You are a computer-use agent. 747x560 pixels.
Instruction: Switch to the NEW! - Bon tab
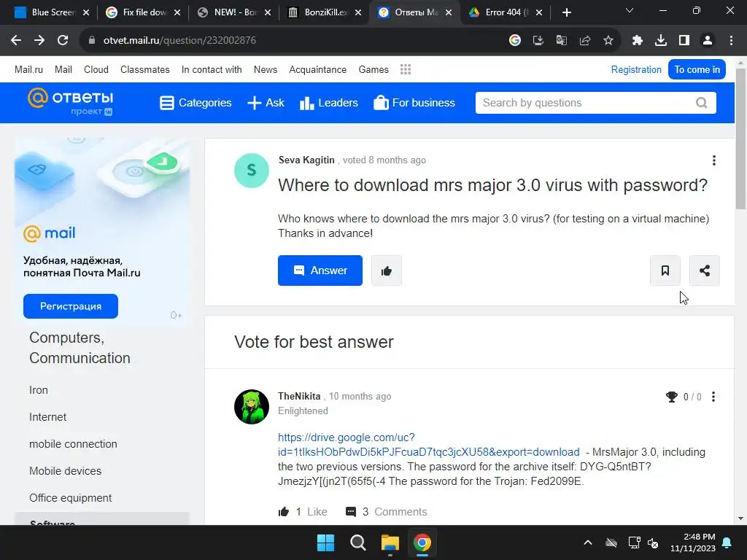tap(234, 12)
